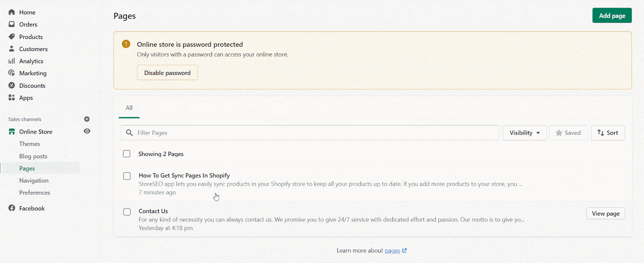Open Discounts section
644x263 pixels.
(32, 85)
